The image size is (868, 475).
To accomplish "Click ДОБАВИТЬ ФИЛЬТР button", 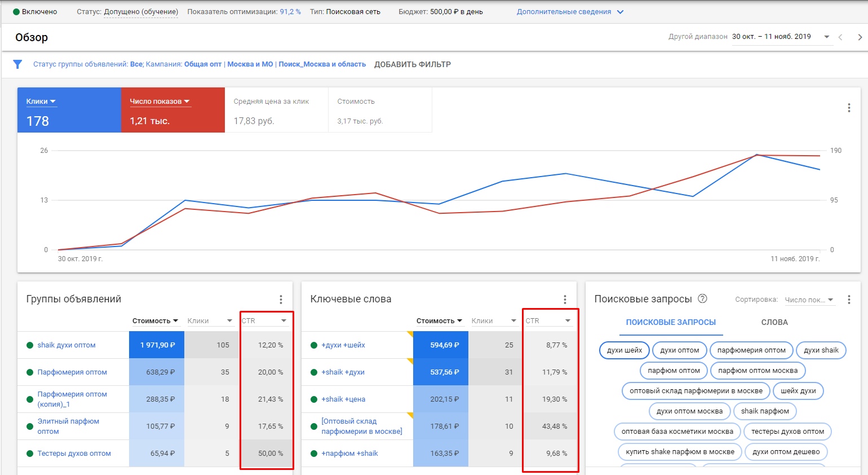I will 413,64.
